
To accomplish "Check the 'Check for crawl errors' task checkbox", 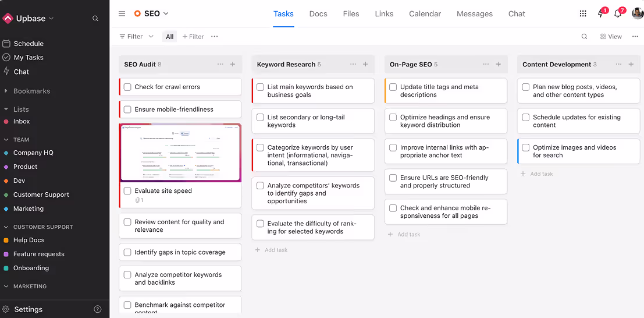I will [x=127, y=87].
